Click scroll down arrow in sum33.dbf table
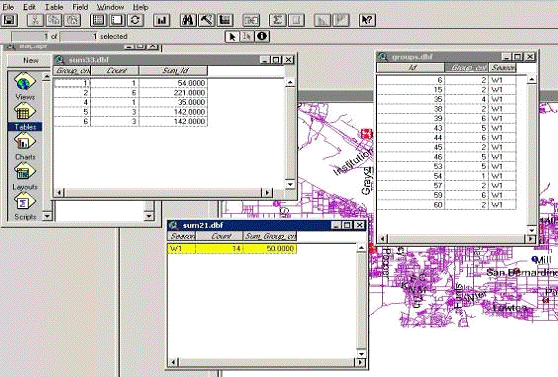 pos(290,184)
